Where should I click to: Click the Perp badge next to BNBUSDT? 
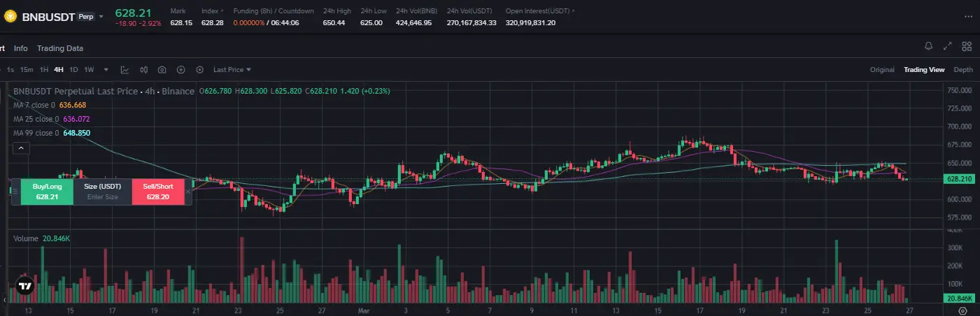86,16
